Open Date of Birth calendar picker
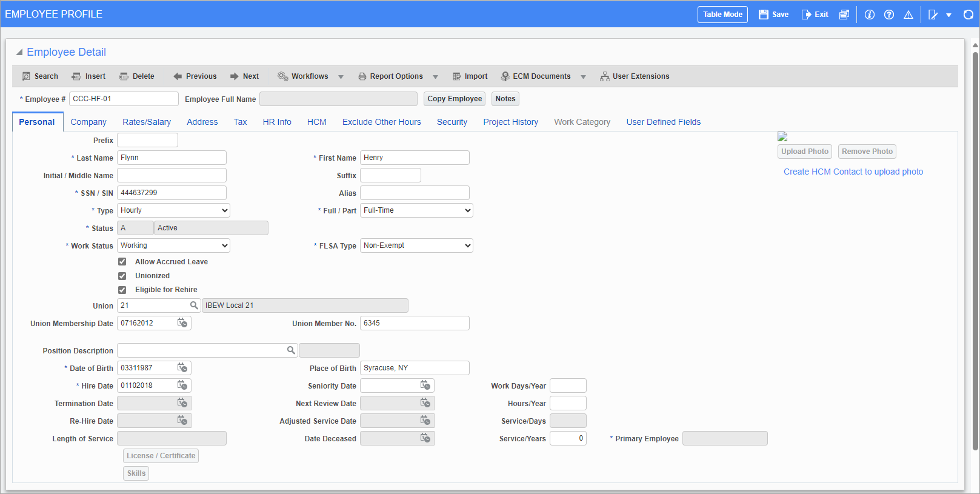This screenshot has width=980, height=494. [x=182, y=368]
